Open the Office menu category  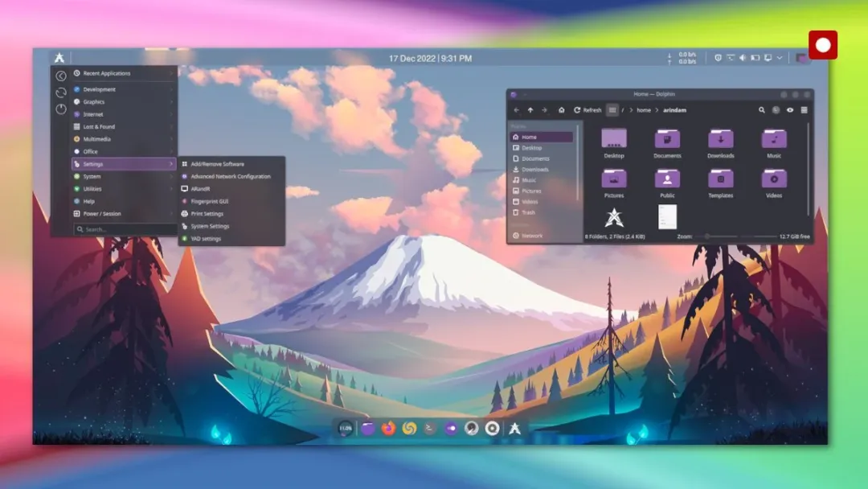124,151
